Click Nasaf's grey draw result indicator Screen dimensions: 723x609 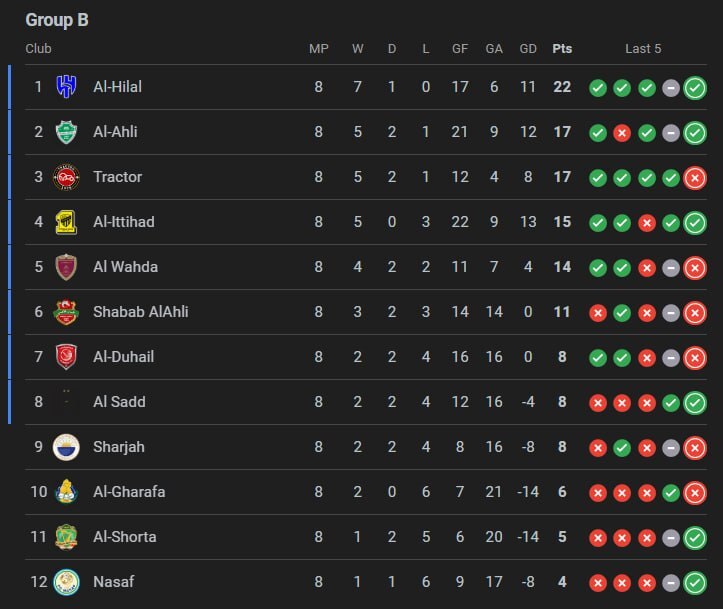pyautogui.click(x=671, y=583)
